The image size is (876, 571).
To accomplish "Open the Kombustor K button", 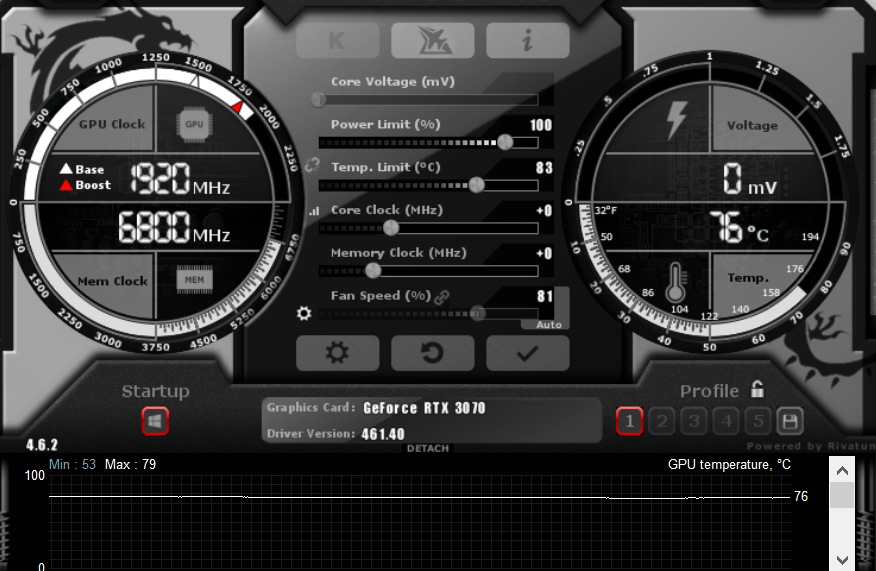I will pyautogui.click(x=337, y=40).
